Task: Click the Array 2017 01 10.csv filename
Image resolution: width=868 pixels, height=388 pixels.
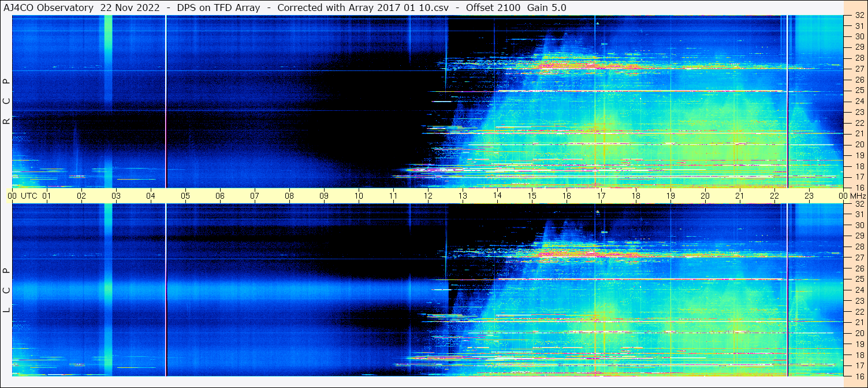Action: pos(403,8)
